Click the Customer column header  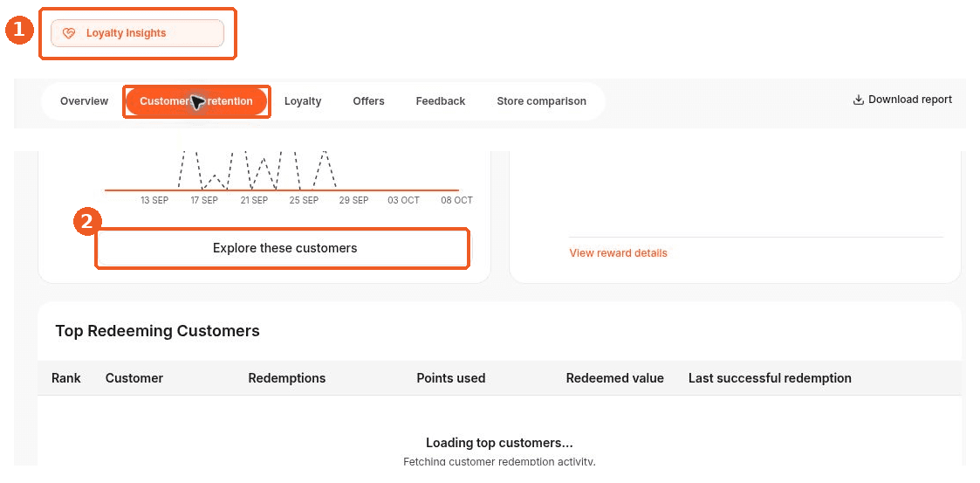point(134,378)
